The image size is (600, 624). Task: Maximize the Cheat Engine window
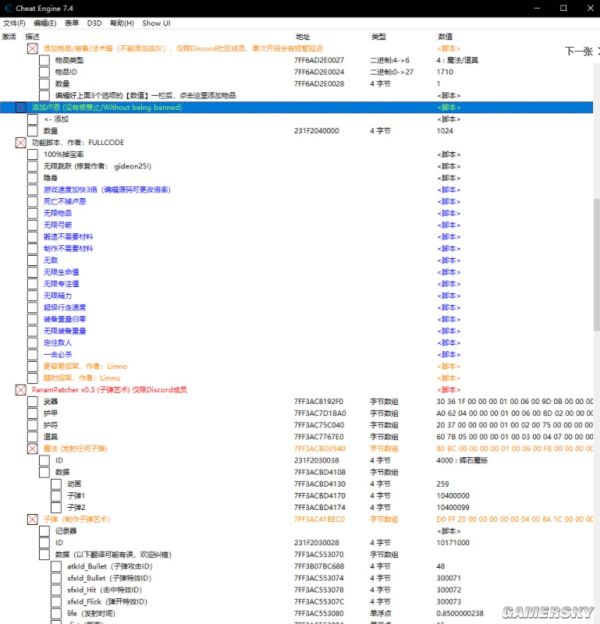tap(563, 8)
